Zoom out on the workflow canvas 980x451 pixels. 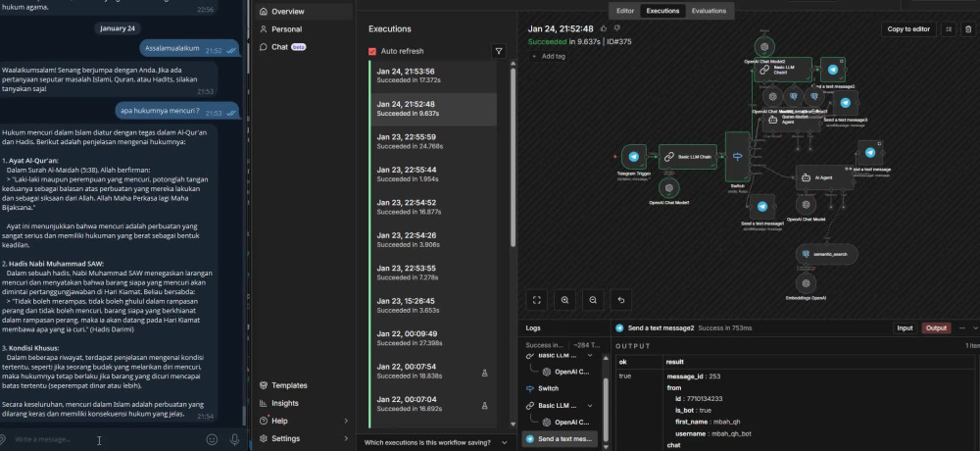pyautogui.click(x=593, y=300)
